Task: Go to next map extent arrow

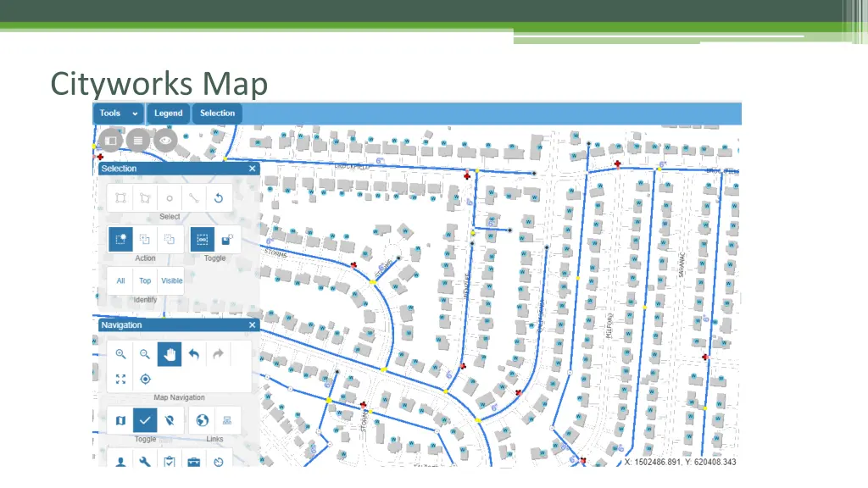Action: [x=218, y=354]
